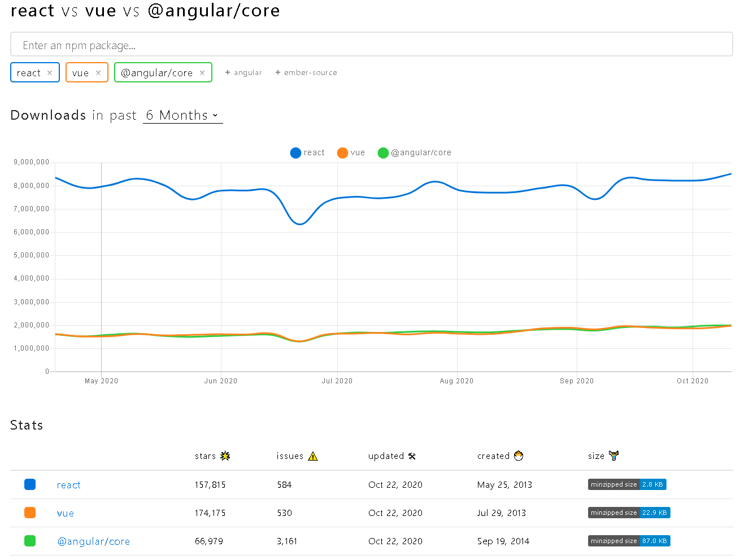Click the page title react vs vue vs @angular/core

pos(145,11)
